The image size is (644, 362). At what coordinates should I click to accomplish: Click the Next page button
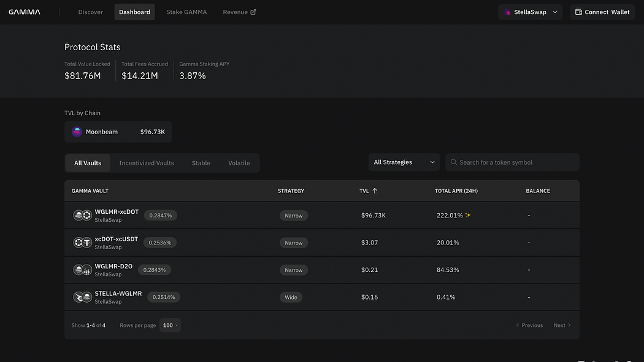(x=562, y=325)
